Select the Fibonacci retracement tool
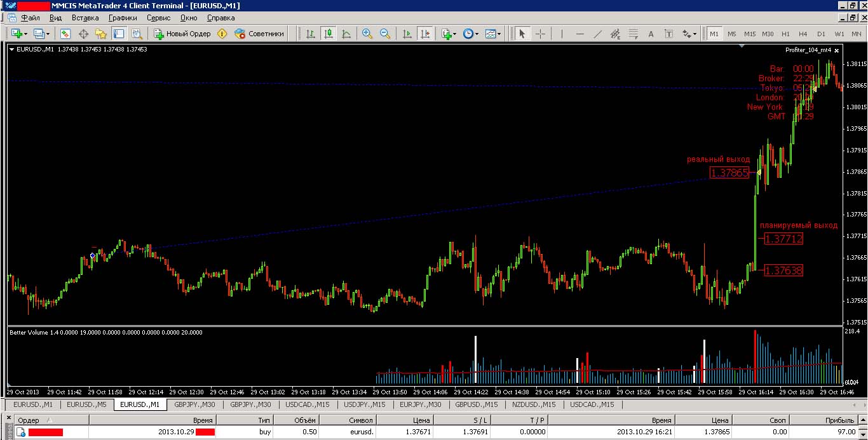 pos(633,34)
